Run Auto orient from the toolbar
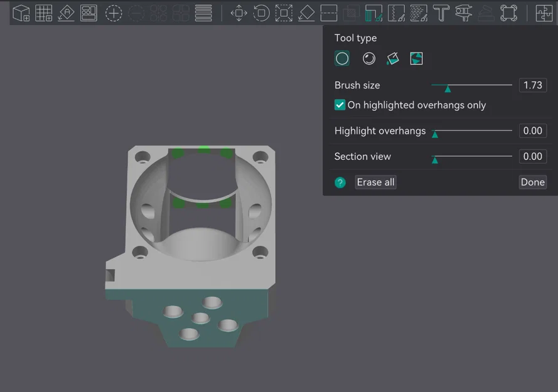 [66, 13]
